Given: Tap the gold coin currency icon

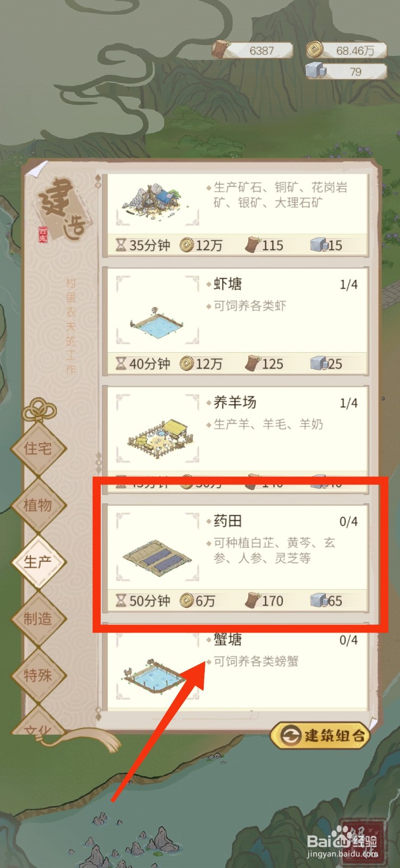Looking at the screenshot, I should click(314, 50).
